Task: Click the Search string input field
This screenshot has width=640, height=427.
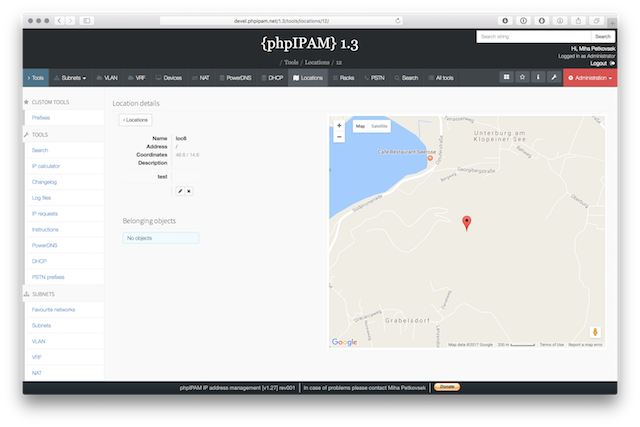Action: pos(531,36)
